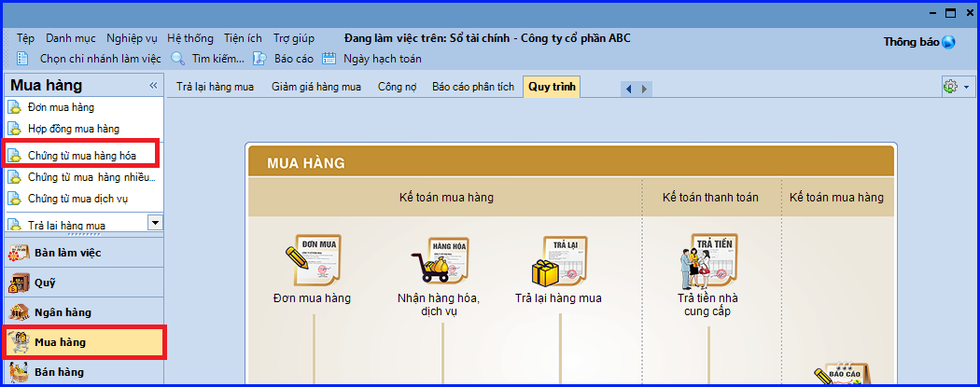Switch to the Trả lại hàng mua tab
980x387 pixels.
point(215,87)
